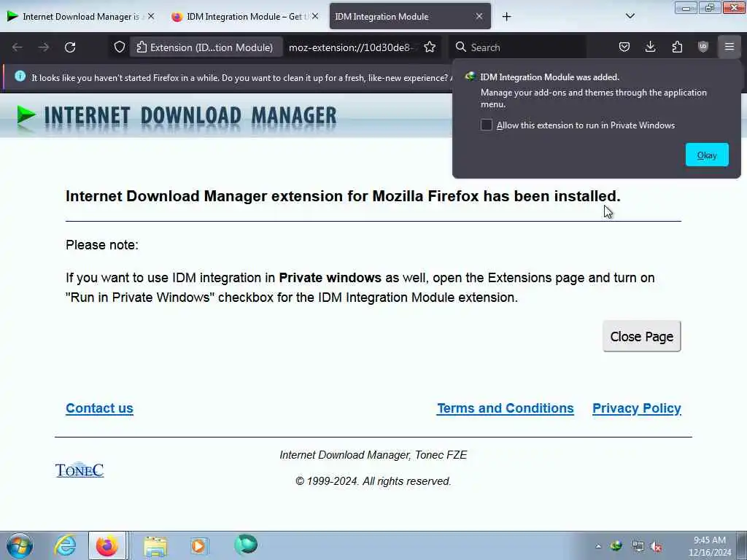The height and width of the screenshot is (560, 747).
Task: Open the Terms and Conditions link
Action: point(505,408)
